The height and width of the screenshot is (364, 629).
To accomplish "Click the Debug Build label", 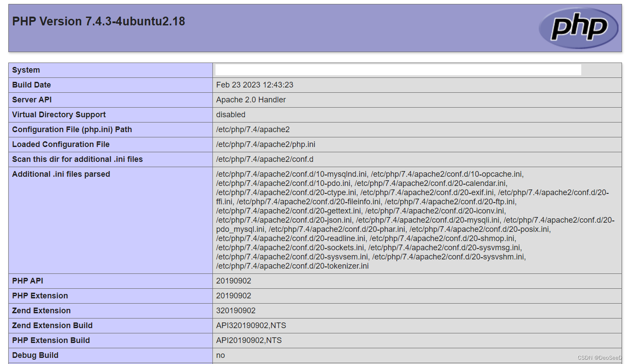I will click(35, 355).
